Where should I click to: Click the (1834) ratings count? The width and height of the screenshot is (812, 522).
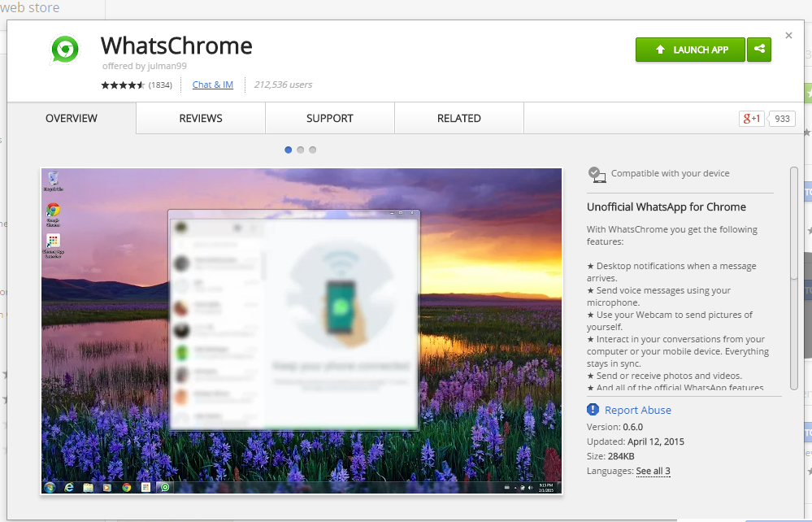click(x=161, y=85)
